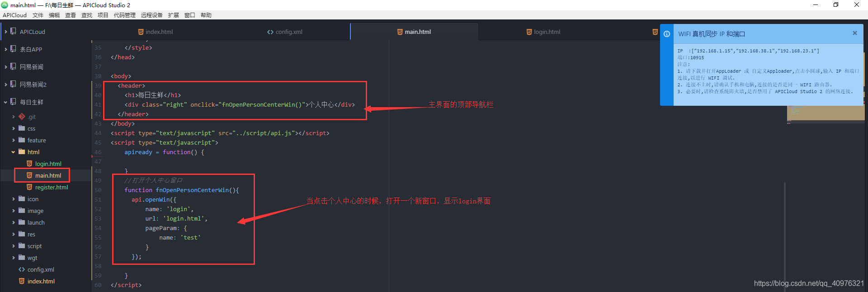Click the index.html file icon in tree
The image size is (868, 292).
click(x=22, y=281)
